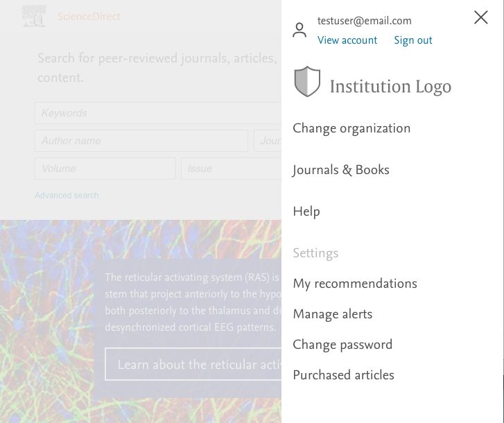
Task: Open Manage alerts settings
Action: tap(333, 314)
